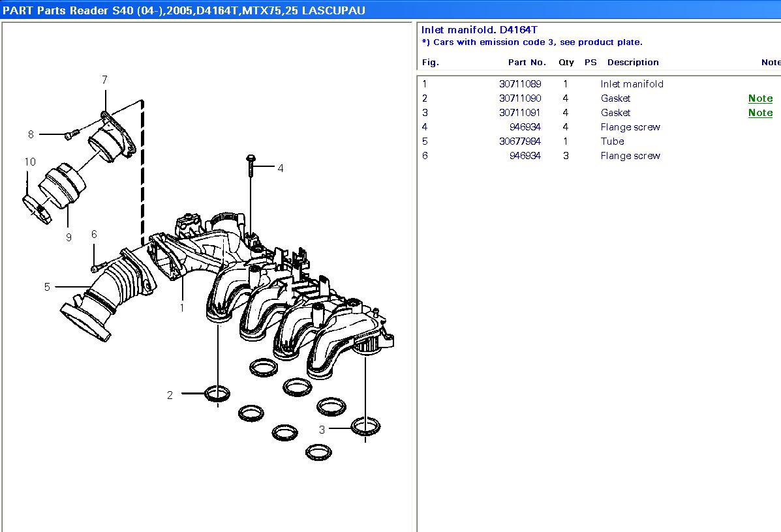Click callout number 5 in the diagram

point(47,287)
